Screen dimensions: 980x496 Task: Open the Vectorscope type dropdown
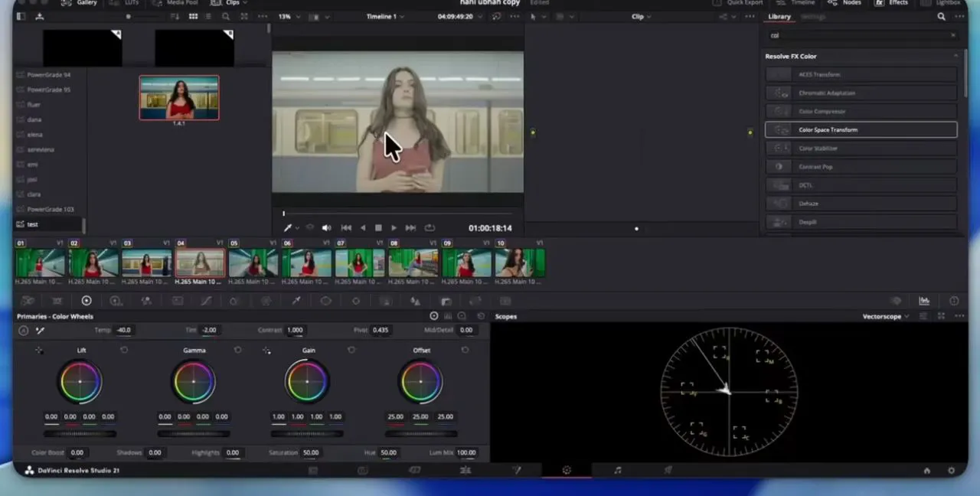886,316
